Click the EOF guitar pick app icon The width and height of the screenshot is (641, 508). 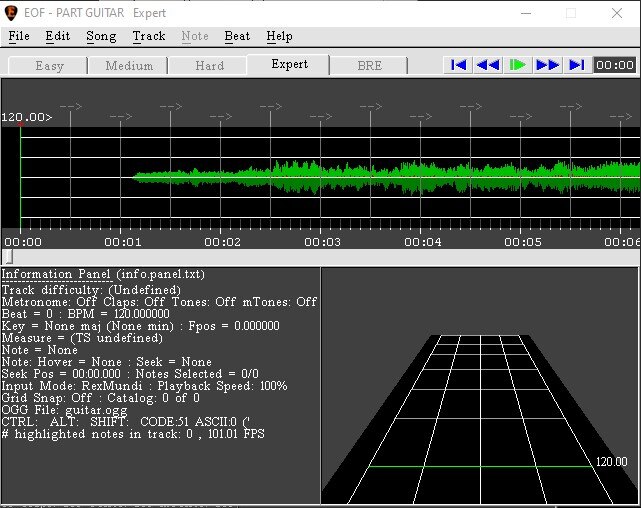(12, 13)
